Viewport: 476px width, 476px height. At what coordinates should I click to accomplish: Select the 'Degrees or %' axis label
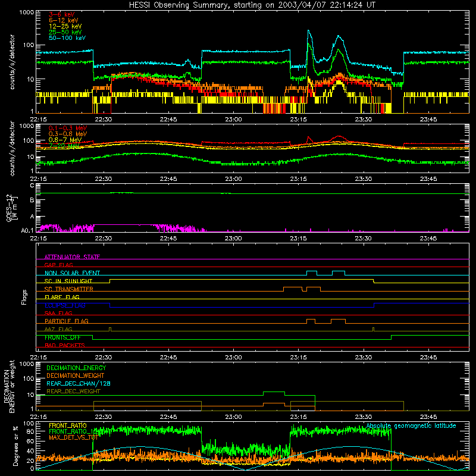tap(16, 446)
